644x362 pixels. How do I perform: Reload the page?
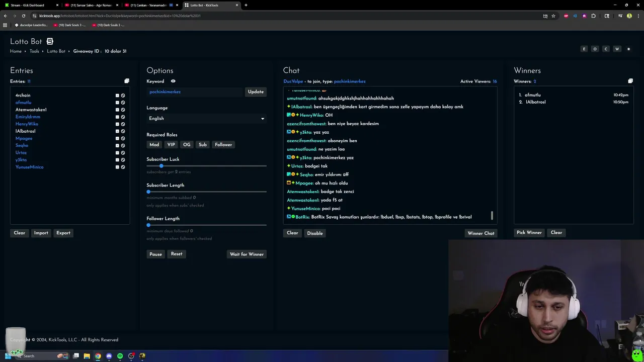click(23, 16)
